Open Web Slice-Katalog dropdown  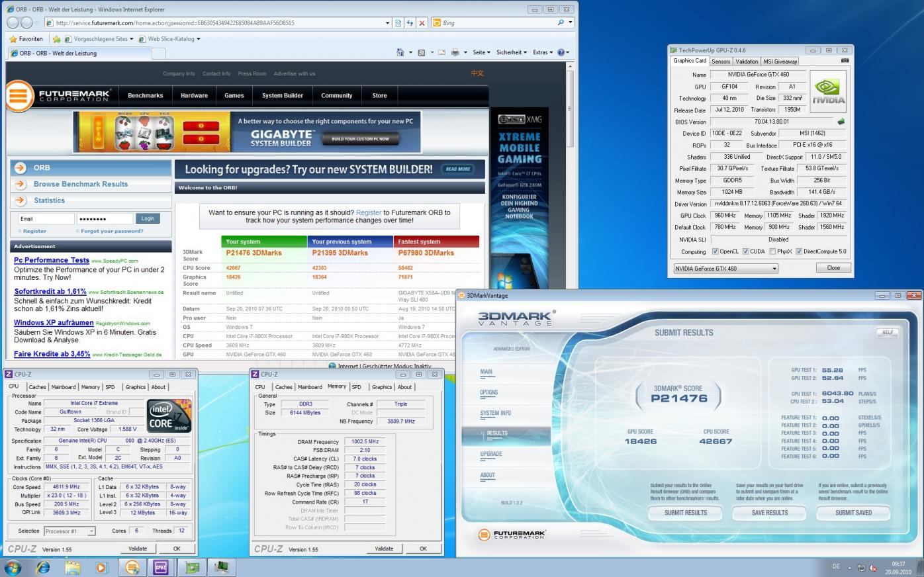click(x=169, y=39)
